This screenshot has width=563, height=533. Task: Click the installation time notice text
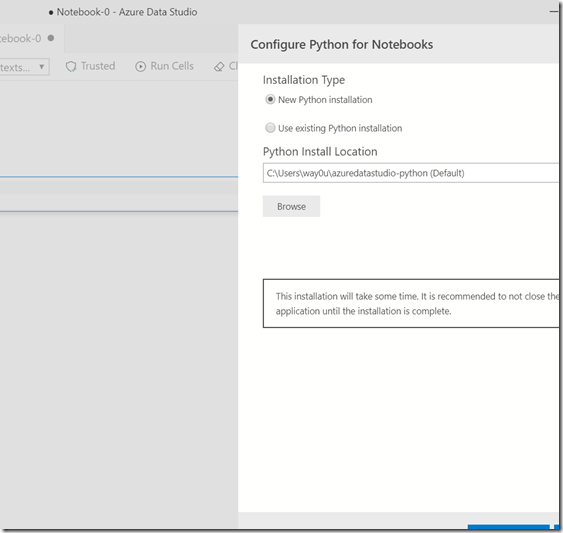417,303
